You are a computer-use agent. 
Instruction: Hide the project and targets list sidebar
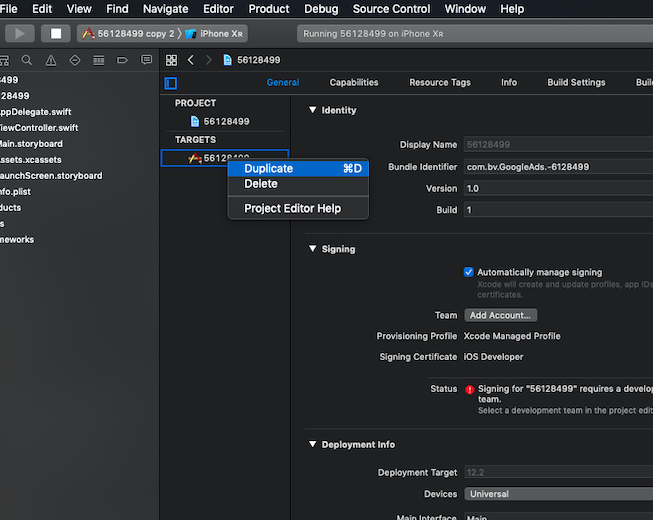(171, 83)
